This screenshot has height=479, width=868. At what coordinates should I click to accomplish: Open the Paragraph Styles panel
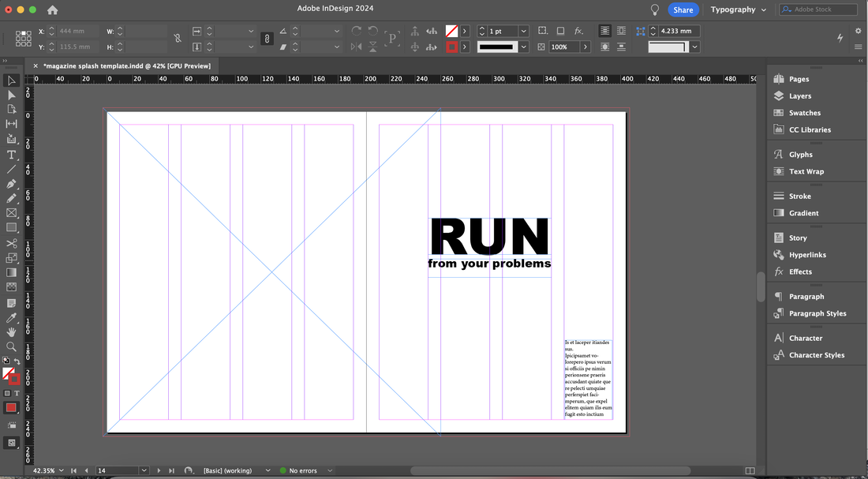click(817, 313)
